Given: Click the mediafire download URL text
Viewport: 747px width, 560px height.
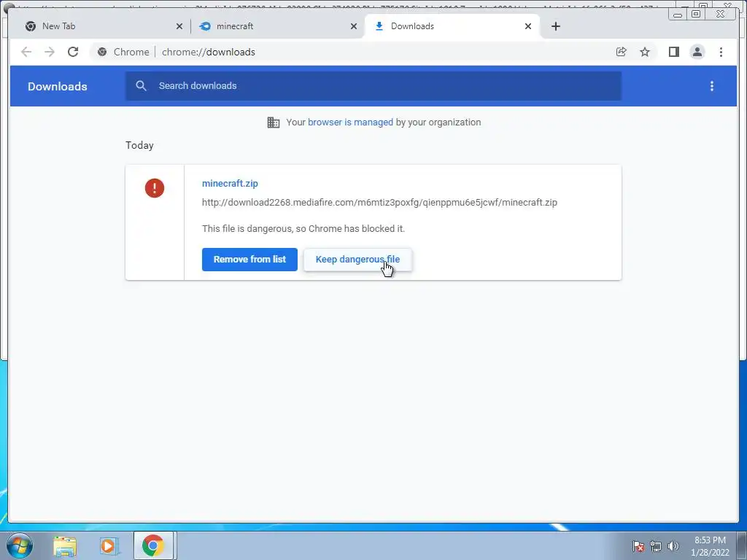Looking at the screenshot, I should click(379, 203).
